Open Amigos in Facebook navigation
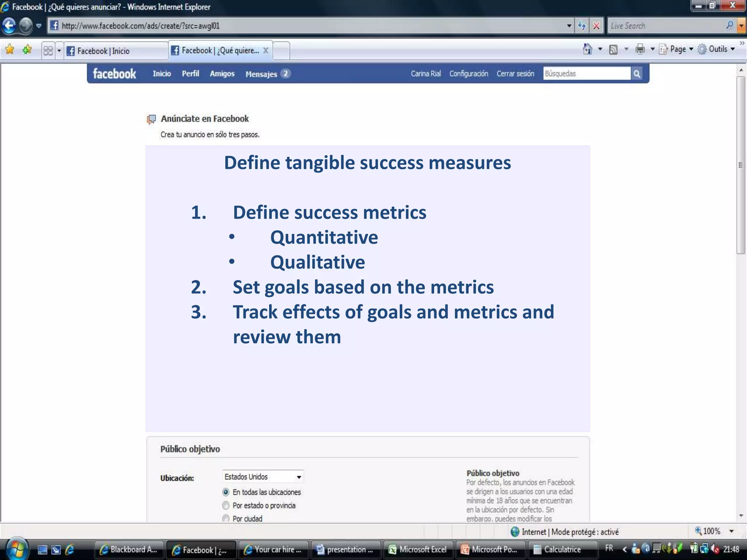 click(222, 74)
